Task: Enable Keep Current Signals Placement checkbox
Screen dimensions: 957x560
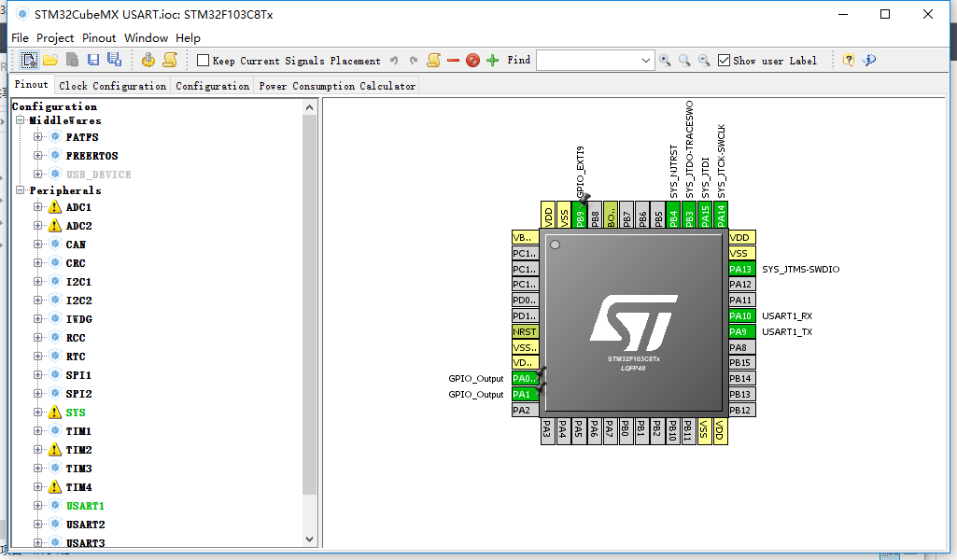Action: coord(203,61)
